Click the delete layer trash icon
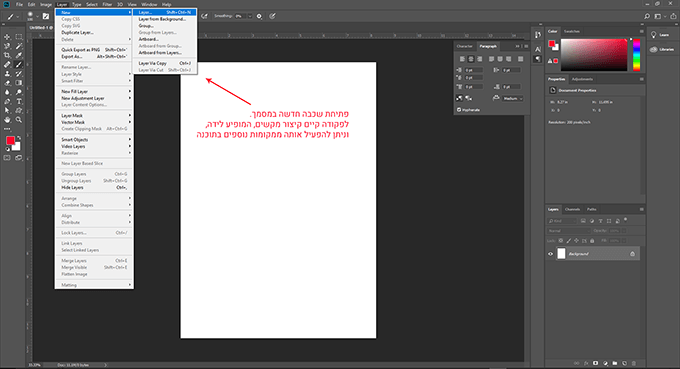Image resolution: width=680 pixels, height=369 pixels. (x=634, y=363)
